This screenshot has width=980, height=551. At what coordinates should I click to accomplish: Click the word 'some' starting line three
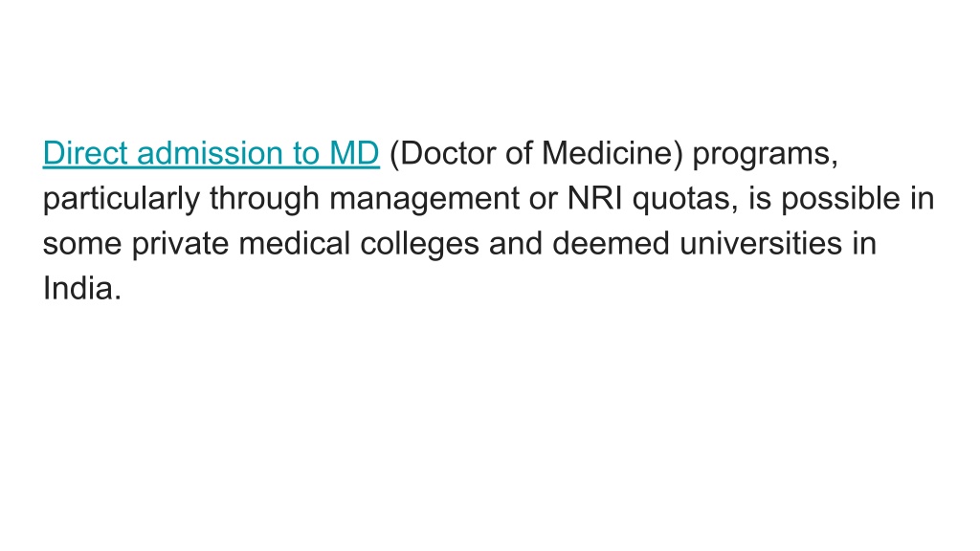click(x=82, y=245)
